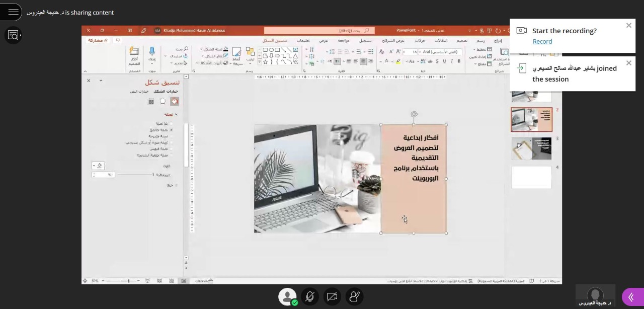Apply Underline formatting in the ribbon
Viewport: 644px width, 309px height.
tap(445, 61)
